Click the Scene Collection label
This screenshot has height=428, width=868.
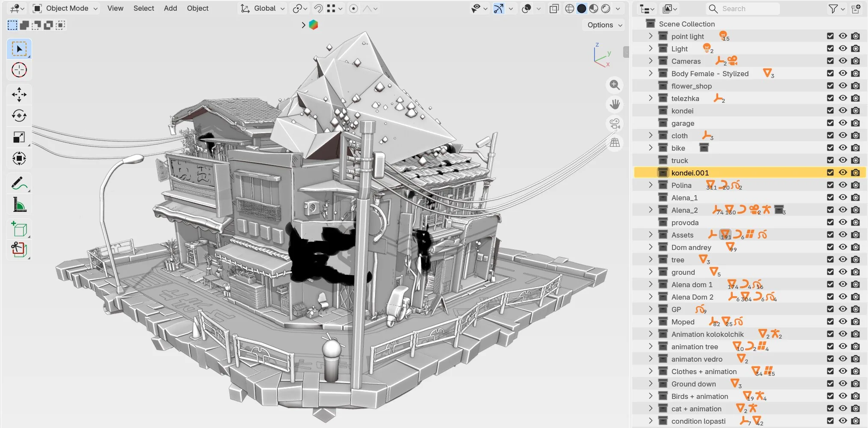(687, 24)
